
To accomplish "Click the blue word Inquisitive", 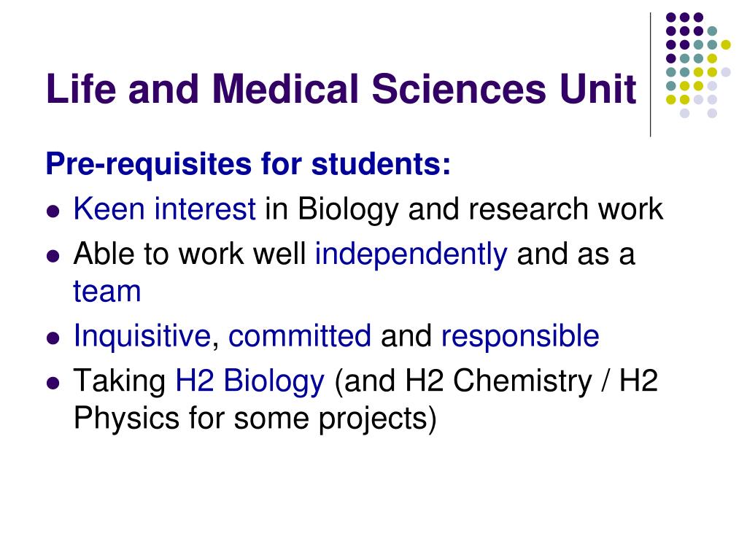I will pos(142,336).
